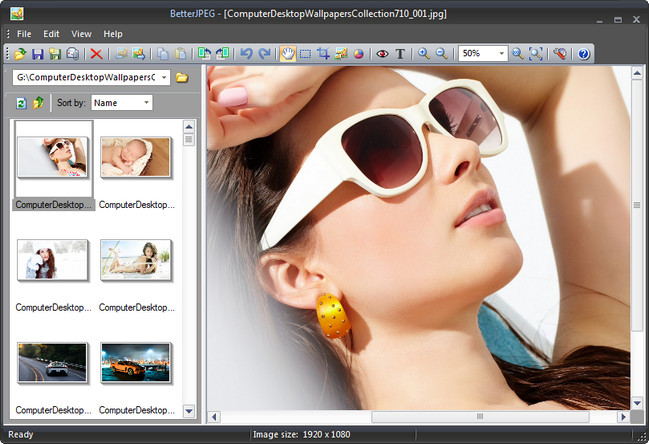Click the Zoom in magnifier icon
The height and width of the screenshot is (444, 649).
424,54
